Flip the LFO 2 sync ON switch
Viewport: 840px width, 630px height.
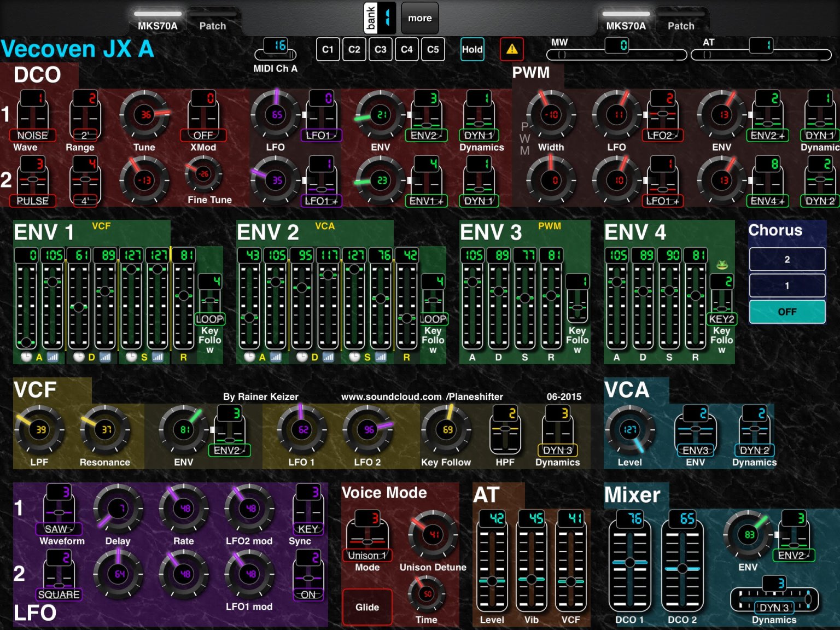308,575
